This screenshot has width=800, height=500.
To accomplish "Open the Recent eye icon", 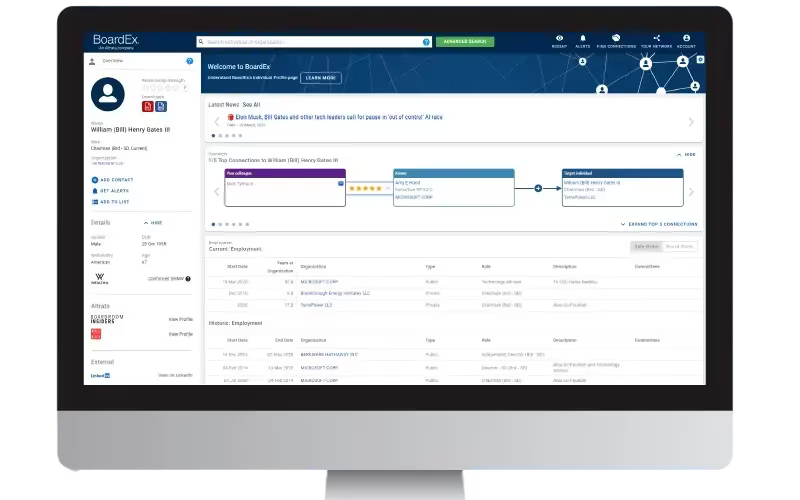I will point(559,38).
